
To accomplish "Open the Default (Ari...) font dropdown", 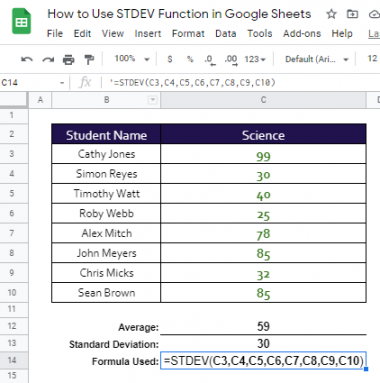I will (317, 59).
